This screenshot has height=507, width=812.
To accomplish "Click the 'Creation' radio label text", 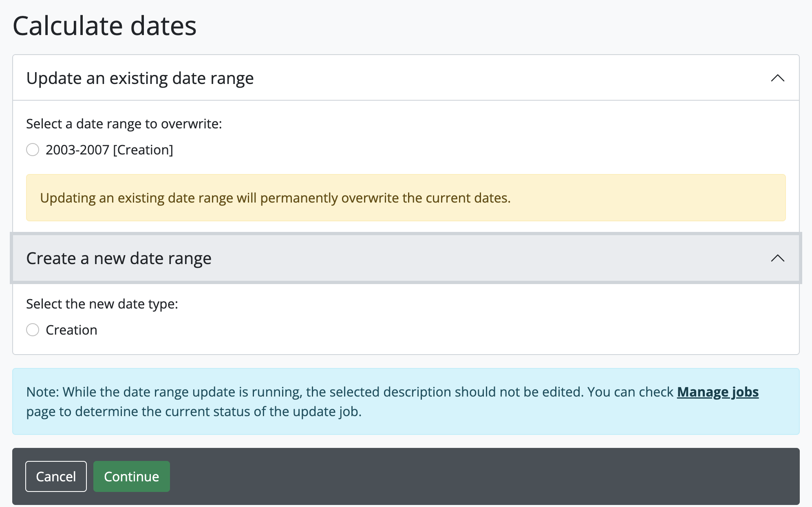I will point(71,330).
